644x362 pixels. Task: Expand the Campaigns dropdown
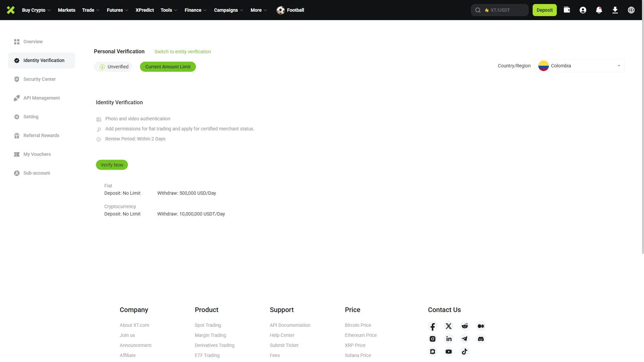point(228,10)
